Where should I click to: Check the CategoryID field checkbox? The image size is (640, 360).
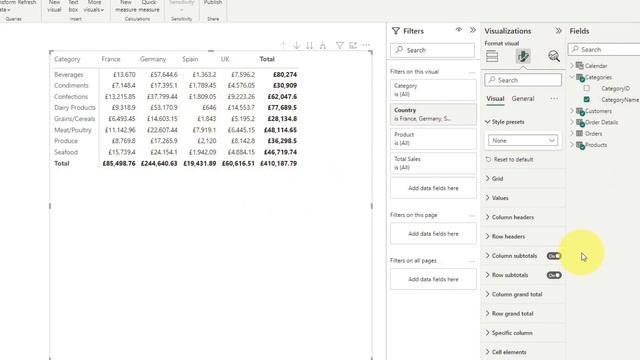(587, 88)
